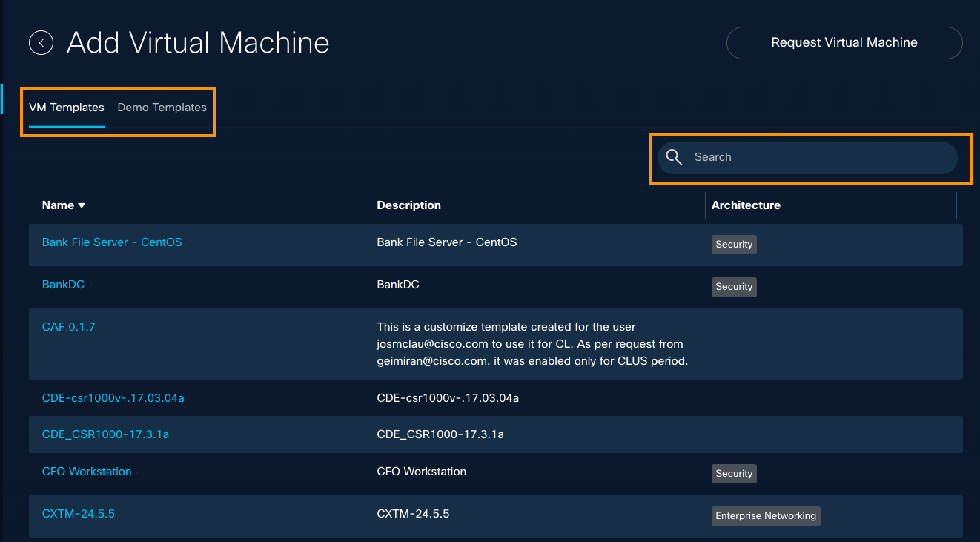Open the CXTM-24.5.5 template link
This screenshot has width=980, height=542.
79,514
